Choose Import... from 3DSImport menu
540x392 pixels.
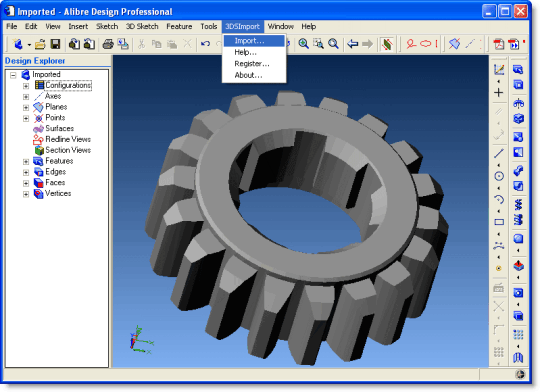254,41
